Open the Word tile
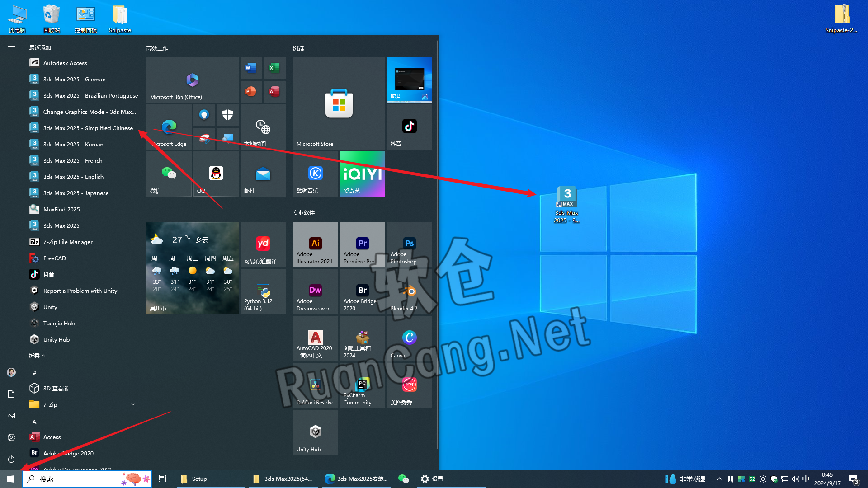Screen dimensions: 868x488 coord(250,68)
